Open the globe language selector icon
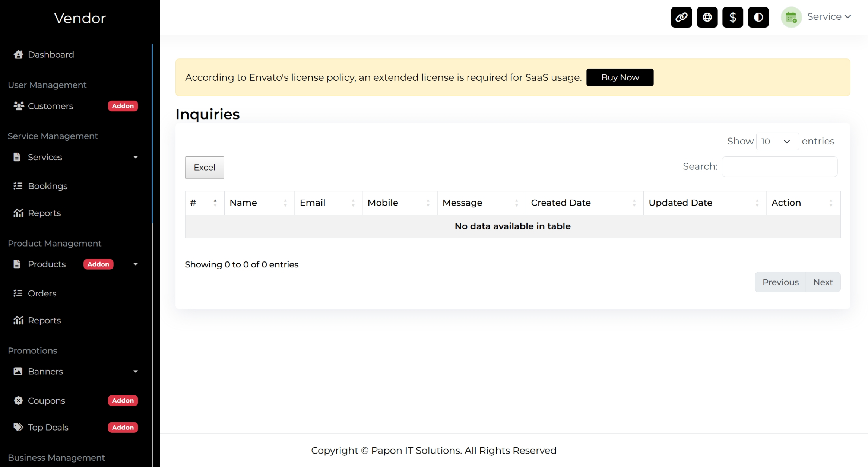Viewport: 868px width, 467px height. [x=707, y=17]
